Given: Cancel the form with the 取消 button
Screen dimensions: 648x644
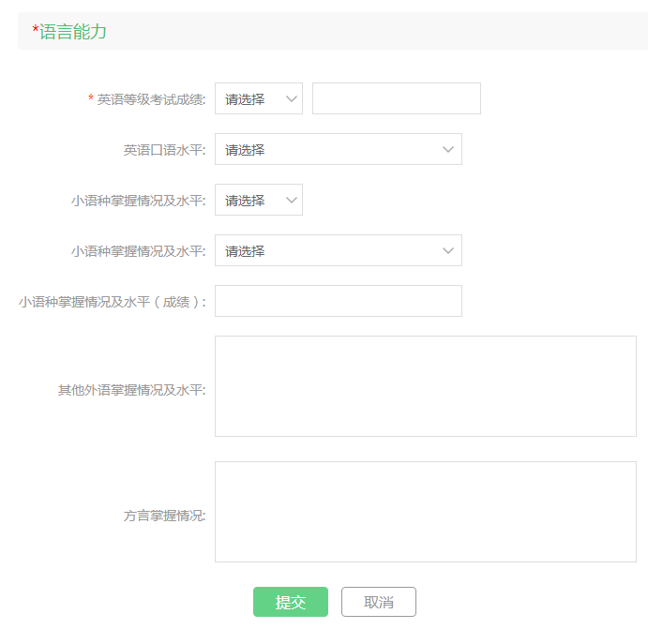Looking at the screenshot, I should [379, 602].
